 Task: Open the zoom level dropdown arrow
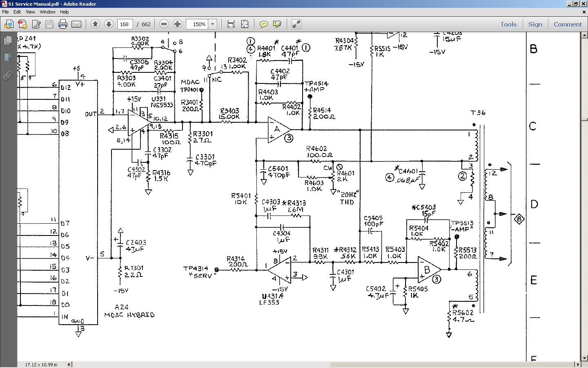tap(213, 24)
